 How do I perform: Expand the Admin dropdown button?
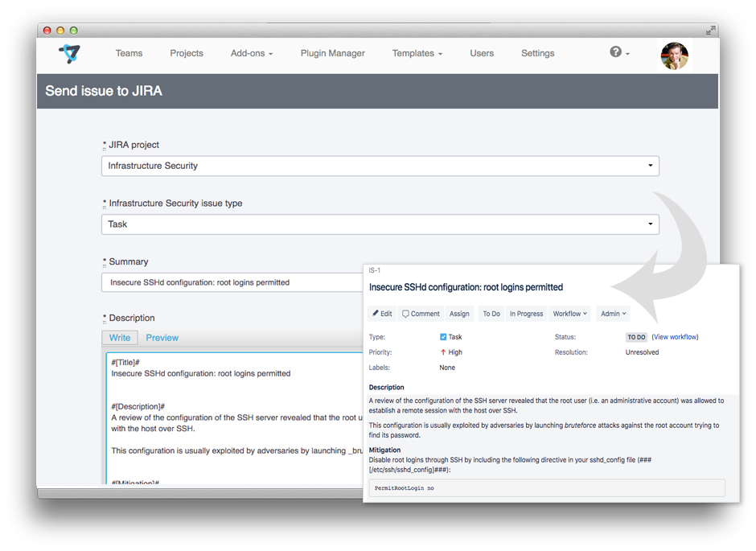tap(614, 314)
